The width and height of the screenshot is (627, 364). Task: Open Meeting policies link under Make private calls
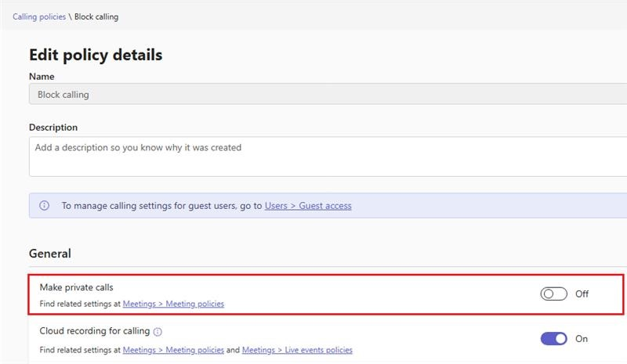173,304
